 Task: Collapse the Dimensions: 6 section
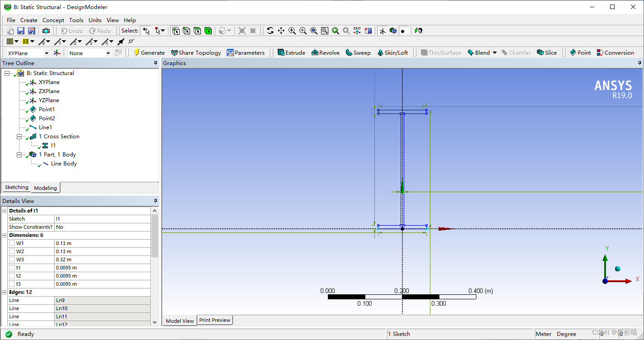click(x=5, y=235)
